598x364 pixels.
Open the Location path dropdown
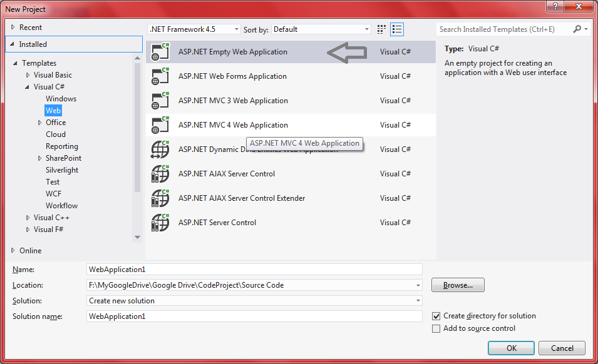click(418, 285)
